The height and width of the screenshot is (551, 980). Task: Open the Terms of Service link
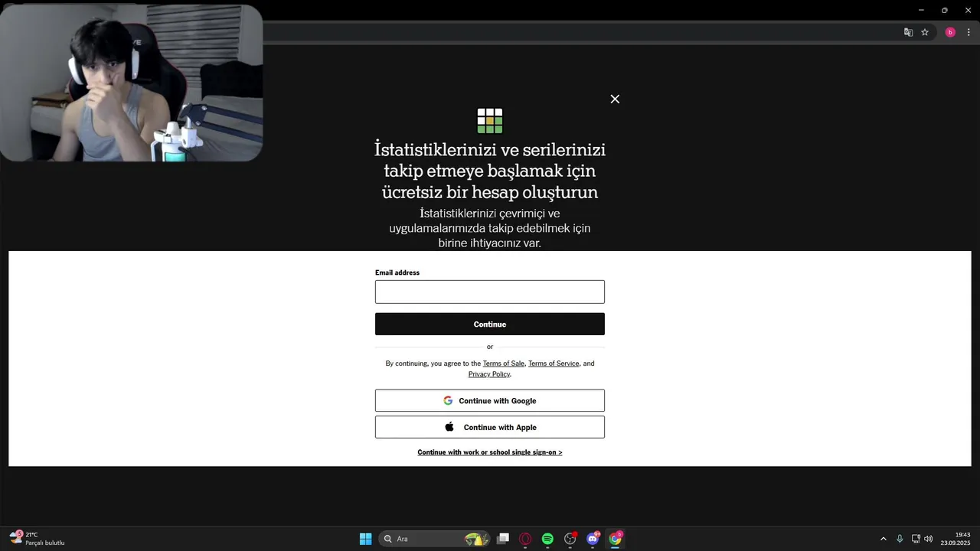click(554, 364)
